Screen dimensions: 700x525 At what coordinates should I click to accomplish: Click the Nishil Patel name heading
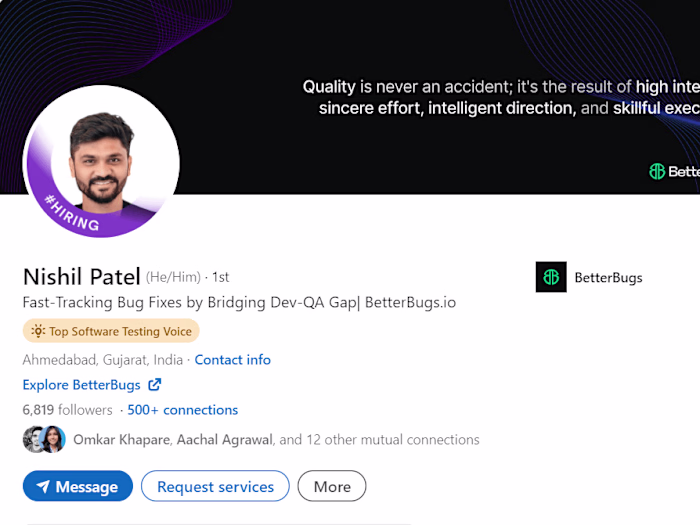[x=81, y=276]
